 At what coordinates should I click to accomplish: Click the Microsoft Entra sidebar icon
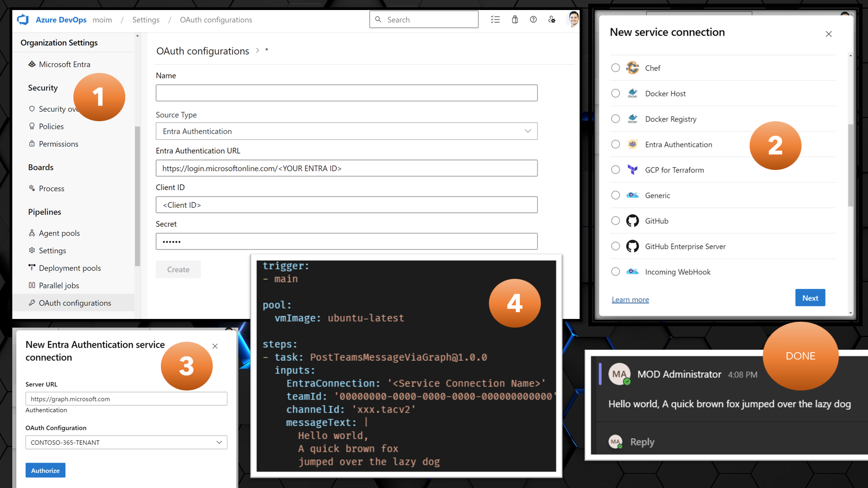32,64
